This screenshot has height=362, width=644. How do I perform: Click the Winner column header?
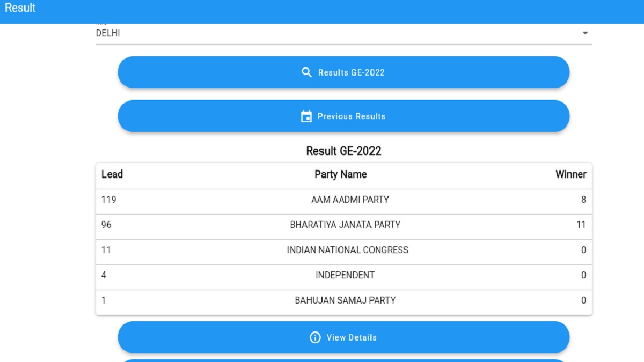tap(571, 174)
